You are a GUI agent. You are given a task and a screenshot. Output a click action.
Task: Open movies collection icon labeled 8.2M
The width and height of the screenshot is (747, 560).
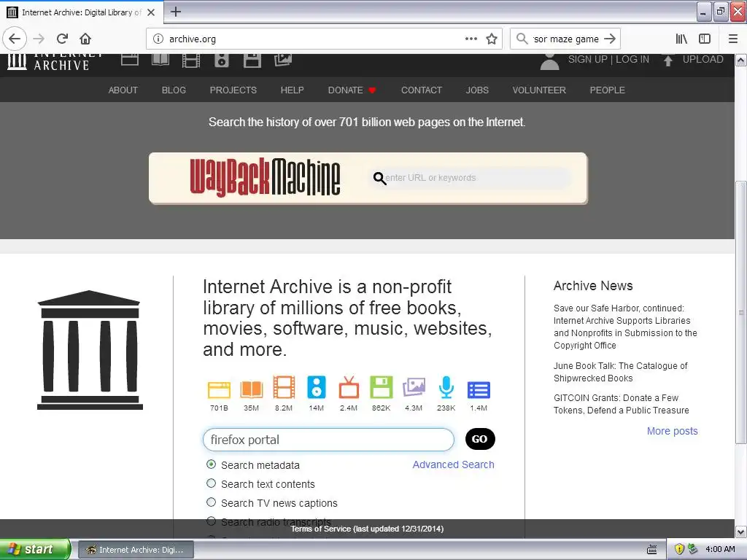click(284, 387)
